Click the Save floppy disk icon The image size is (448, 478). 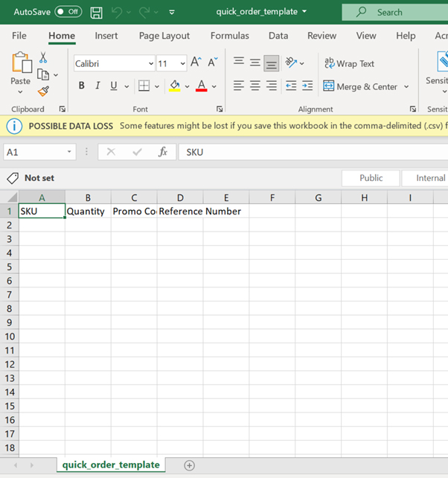coord(96,13)
